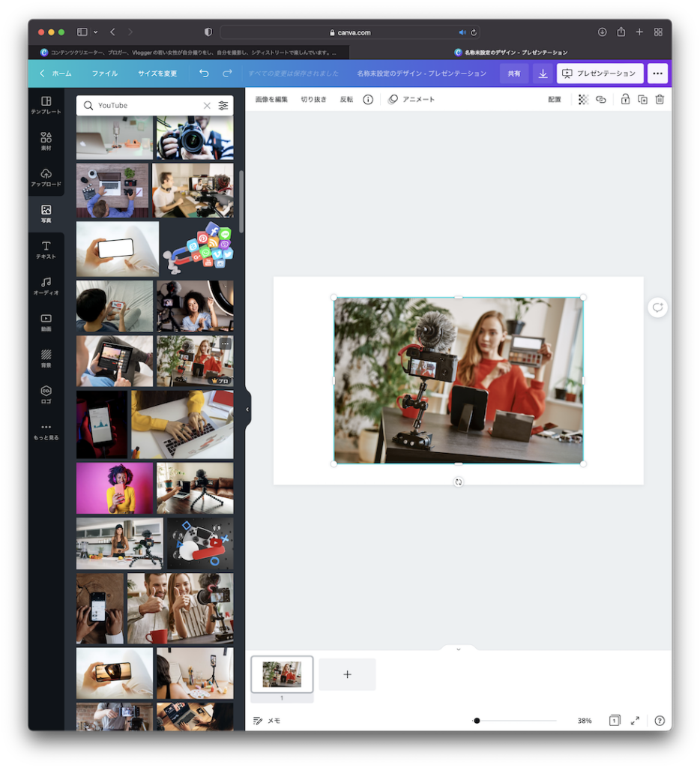700x768 pixels.
Task: Open image info icon
Action: [x=368, y=99]
